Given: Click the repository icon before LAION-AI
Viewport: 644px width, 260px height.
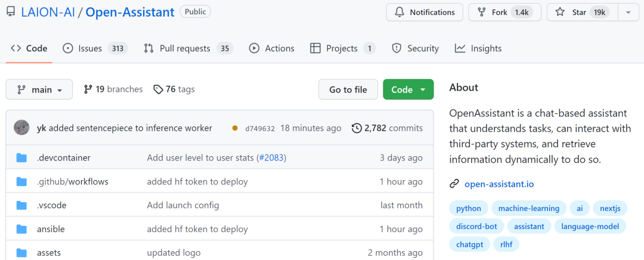Looking at the screenshot, I should (11, 12).
